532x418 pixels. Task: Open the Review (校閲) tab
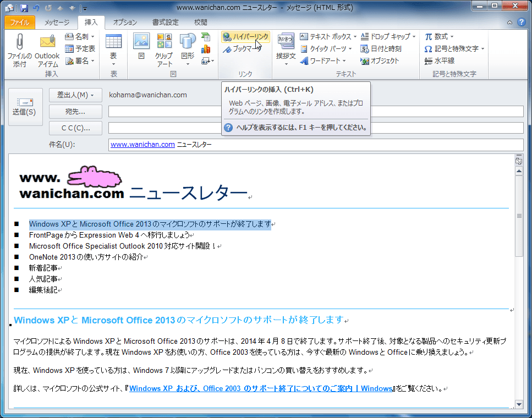click(200, 23)
